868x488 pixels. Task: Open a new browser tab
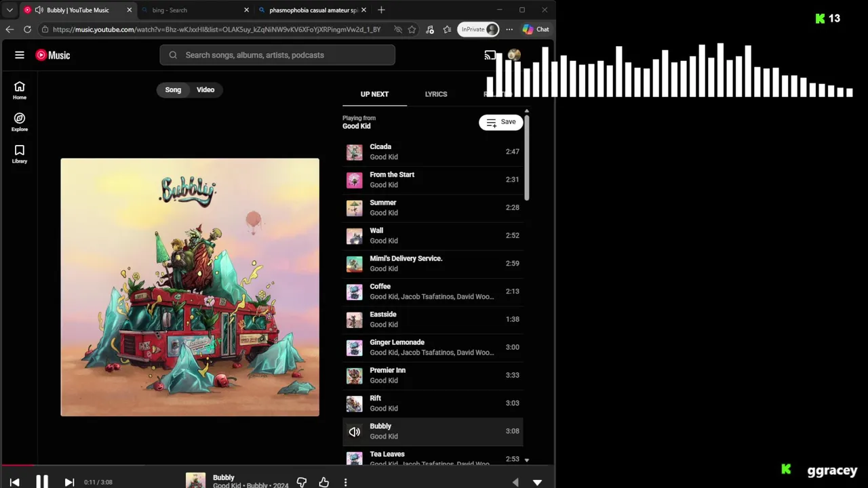point(381,10)
